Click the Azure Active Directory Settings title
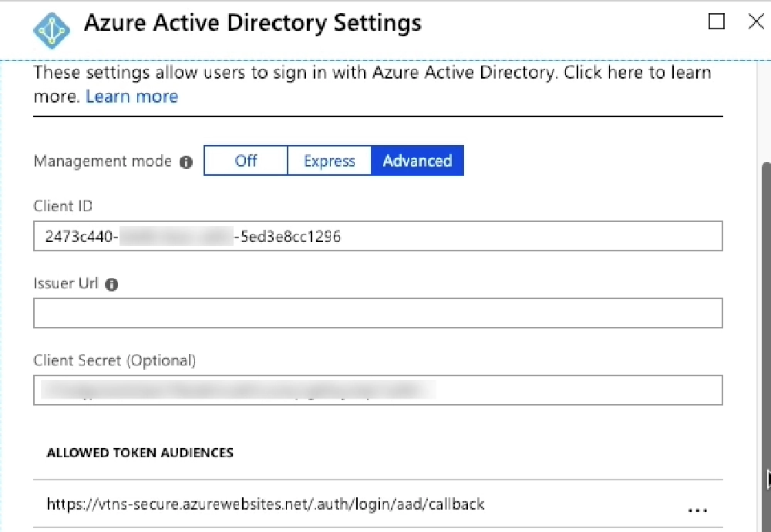Viewport: 771px width, 532px height. tap(253, 23)
